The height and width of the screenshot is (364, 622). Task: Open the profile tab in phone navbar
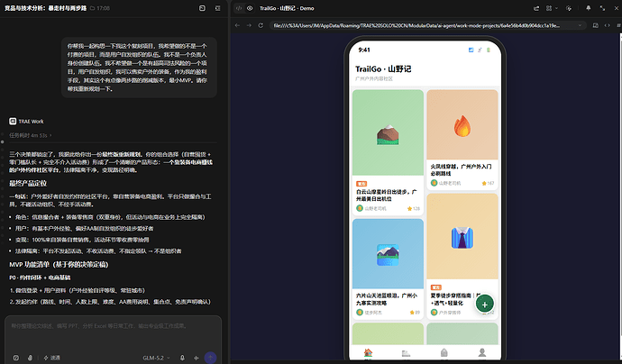(482, 352)
